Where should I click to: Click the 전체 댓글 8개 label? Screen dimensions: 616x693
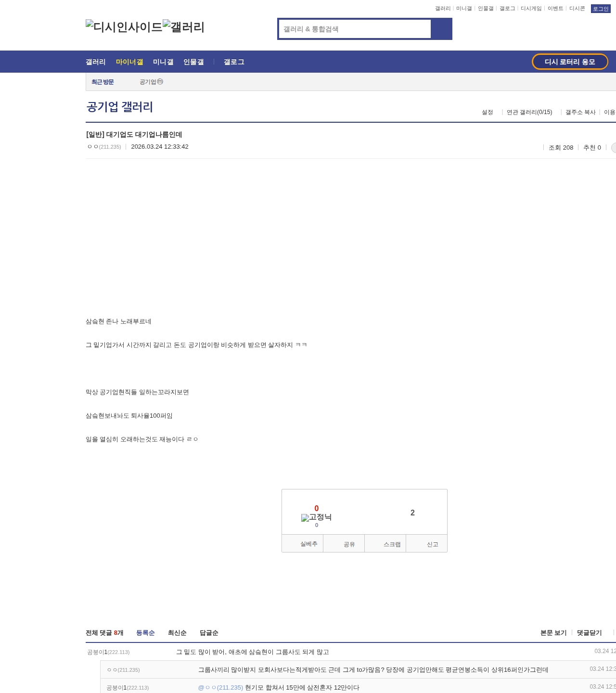click(104, 633)
